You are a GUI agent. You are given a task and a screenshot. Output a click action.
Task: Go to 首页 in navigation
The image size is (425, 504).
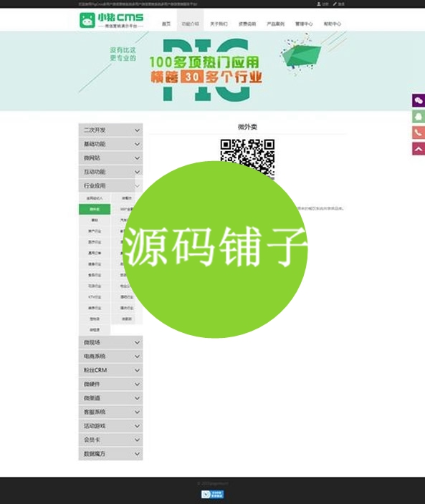[x=166, y=24]
